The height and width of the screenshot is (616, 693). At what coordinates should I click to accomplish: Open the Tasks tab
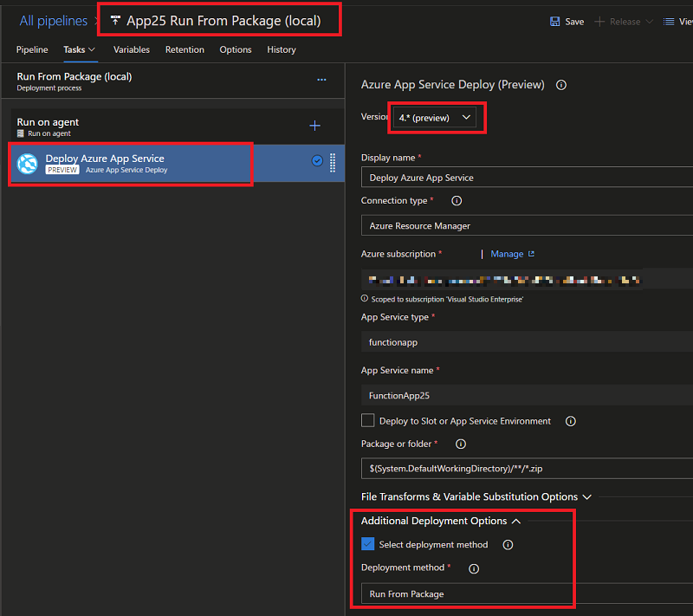[x=79, y=50]
